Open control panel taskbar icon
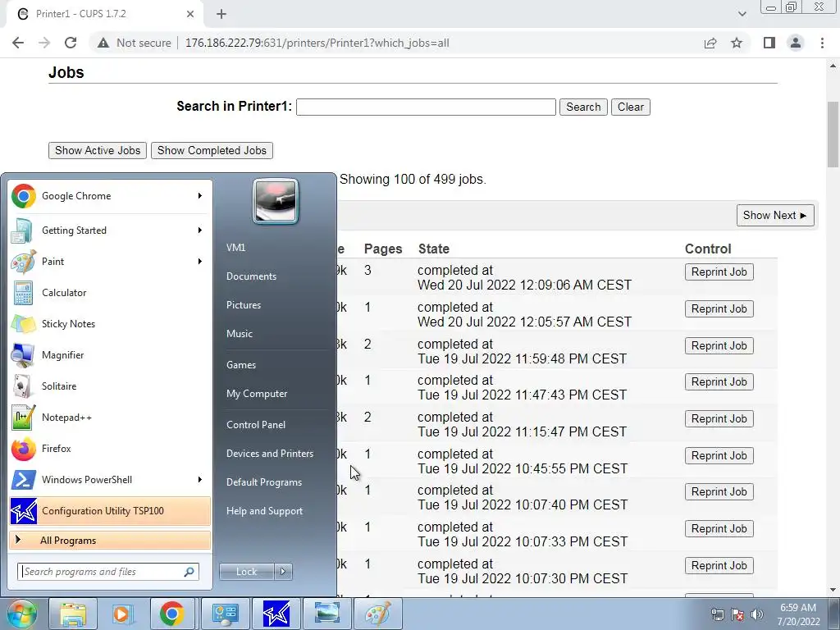Viewport: 840px width, 630px height. [x=225, y=614]
